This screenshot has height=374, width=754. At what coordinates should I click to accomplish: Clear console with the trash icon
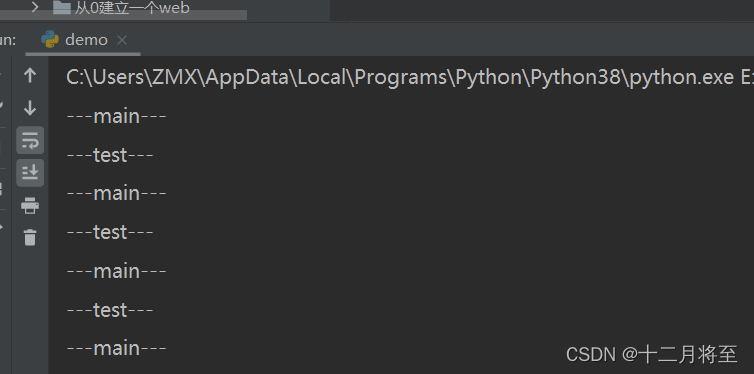pos(30,237)
